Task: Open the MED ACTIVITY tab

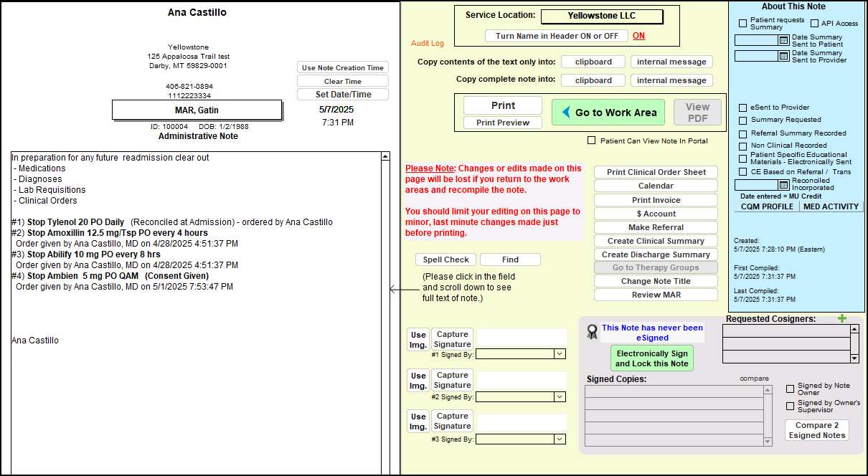Action: point(831,206)
